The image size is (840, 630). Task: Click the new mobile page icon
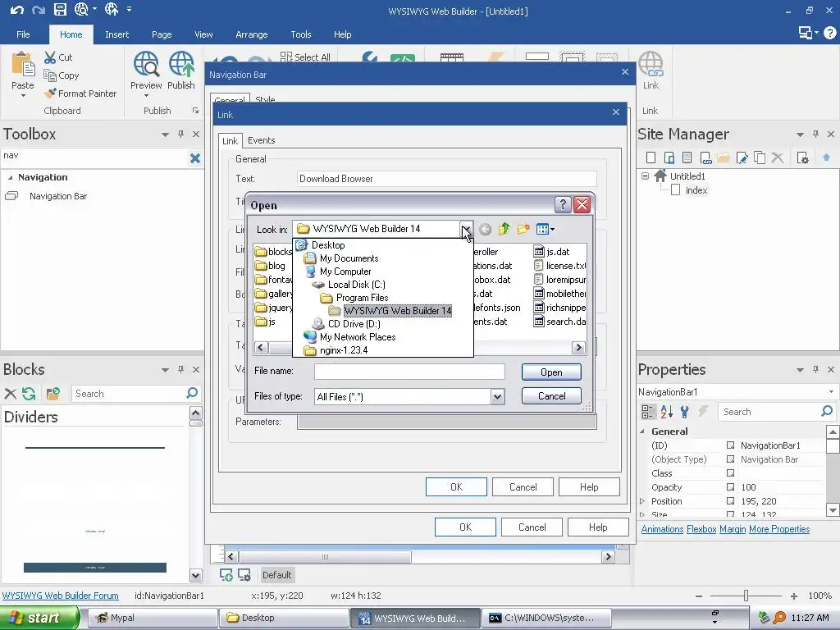669,157
